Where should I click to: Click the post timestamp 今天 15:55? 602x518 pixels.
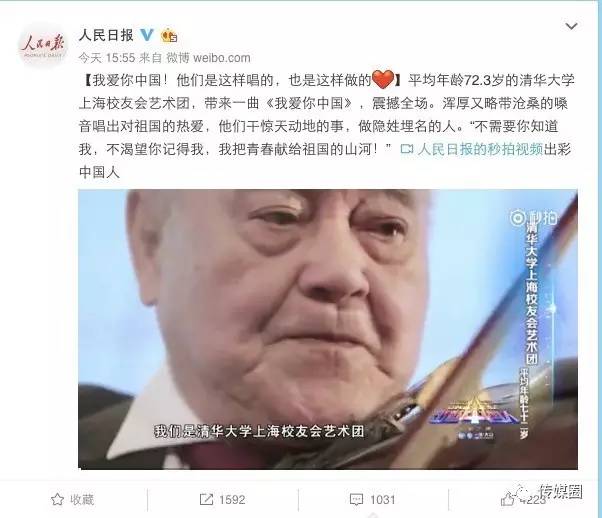point(107,58)
